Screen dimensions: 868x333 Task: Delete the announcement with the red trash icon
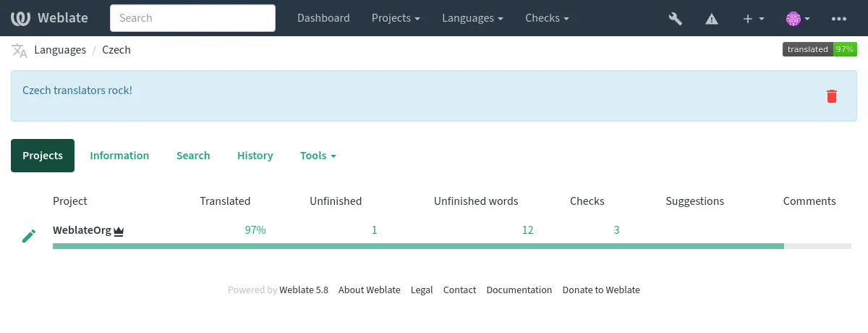coord(832,96)
